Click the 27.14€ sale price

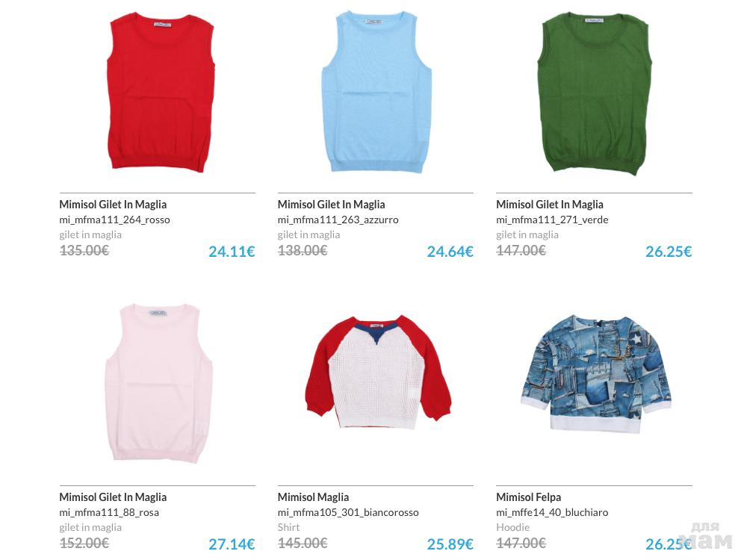232,544
